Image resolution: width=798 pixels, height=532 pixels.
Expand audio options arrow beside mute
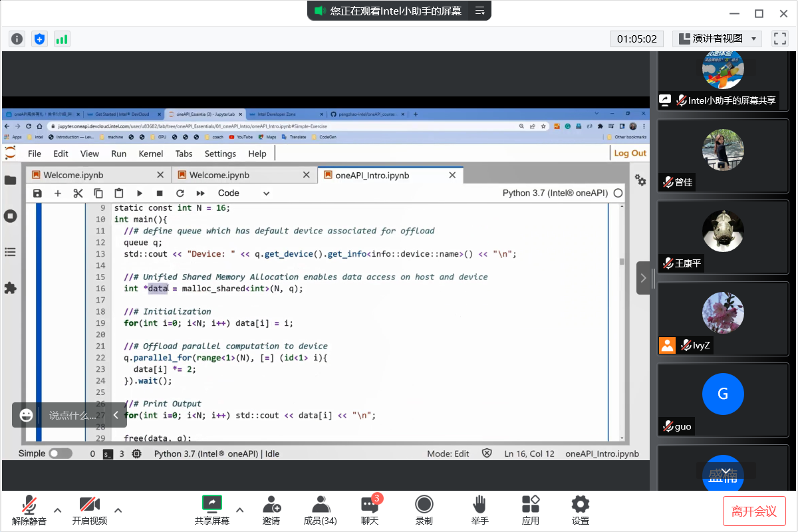coord(58,510)
